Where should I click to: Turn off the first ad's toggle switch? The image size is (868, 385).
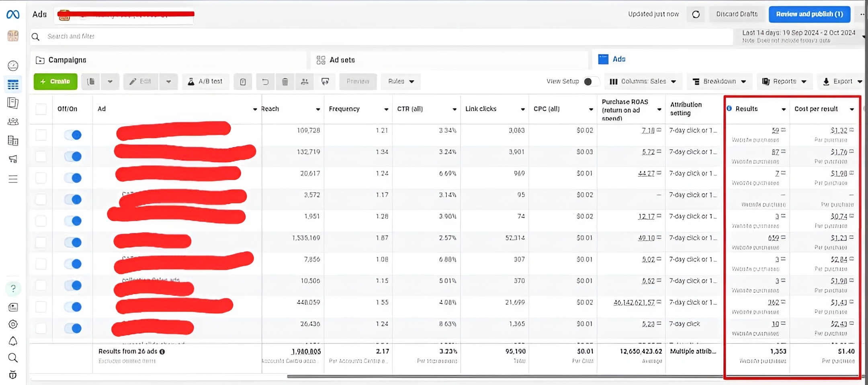[73, 135]
